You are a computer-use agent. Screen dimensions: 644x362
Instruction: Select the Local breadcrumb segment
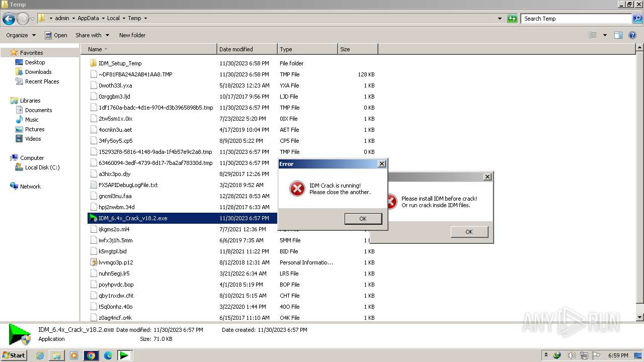click(x=113, y=18)
